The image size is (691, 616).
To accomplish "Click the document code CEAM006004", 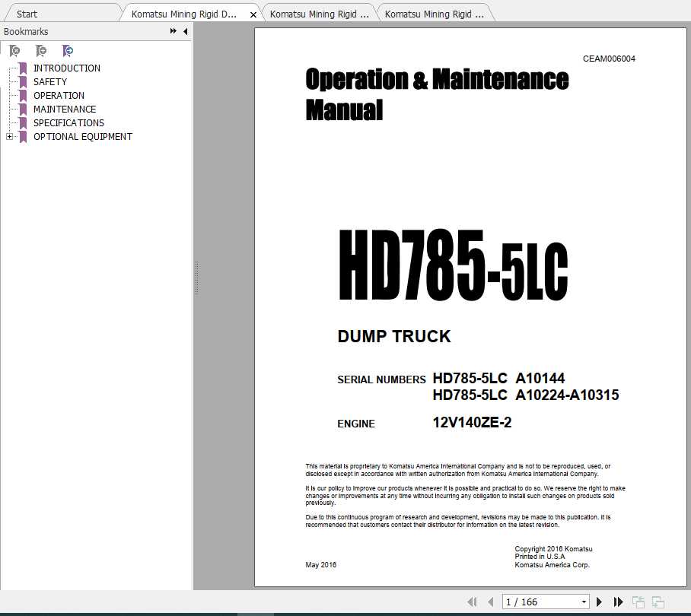I will tap(609, 59).
